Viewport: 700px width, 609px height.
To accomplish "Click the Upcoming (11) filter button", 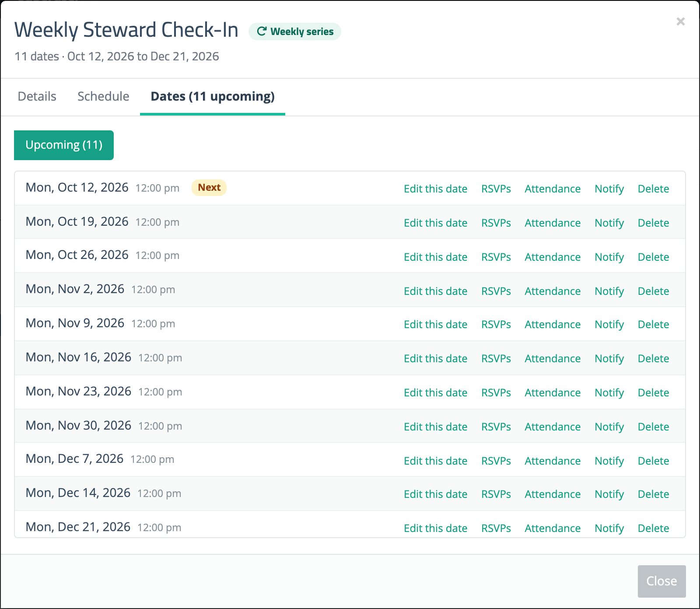I will 64,145.
